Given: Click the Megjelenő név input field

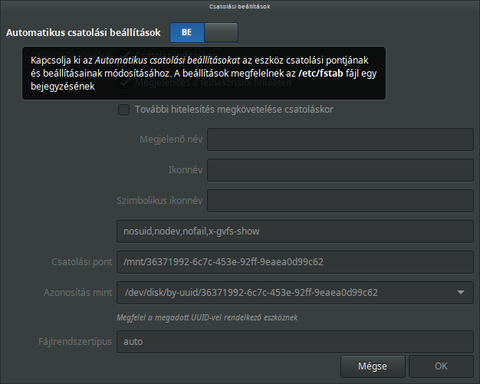Looking at the screenshot, I should point(340,139).
